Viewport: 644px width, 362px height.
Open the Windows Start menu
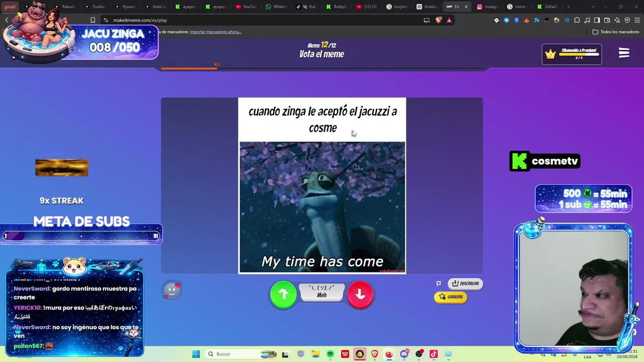196,354
